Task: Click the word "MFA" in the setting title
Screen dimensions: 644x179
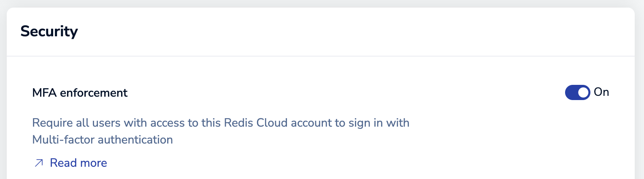Action: click(45, 93)
